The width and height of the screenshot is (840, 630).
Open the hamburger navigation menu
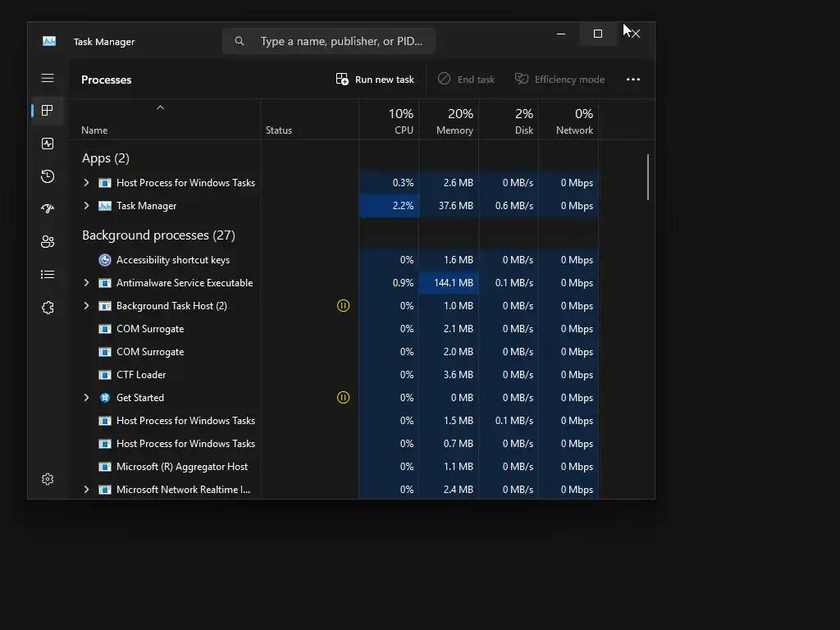[x=48, y=78]
